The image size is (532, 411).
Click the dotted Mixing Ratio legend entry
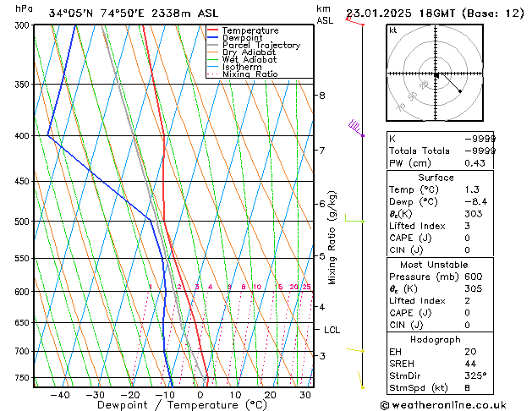tap(243, 74)
